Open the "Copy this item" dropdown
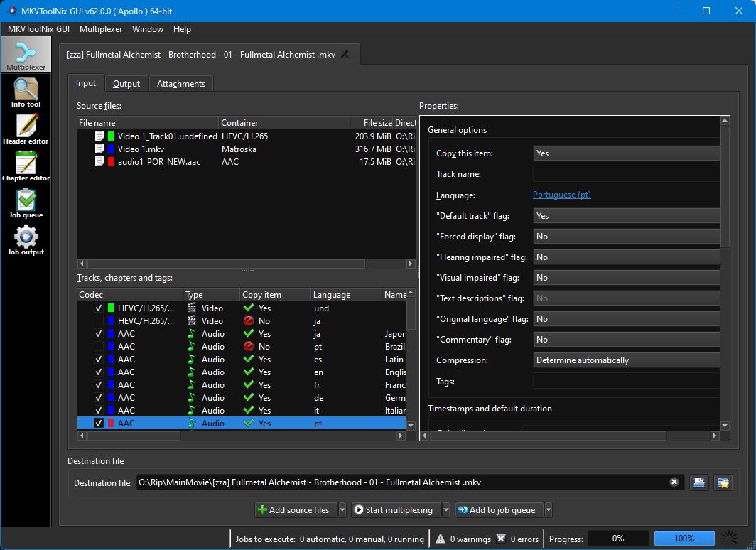This screenshot has height=550, width=756. 626,153
